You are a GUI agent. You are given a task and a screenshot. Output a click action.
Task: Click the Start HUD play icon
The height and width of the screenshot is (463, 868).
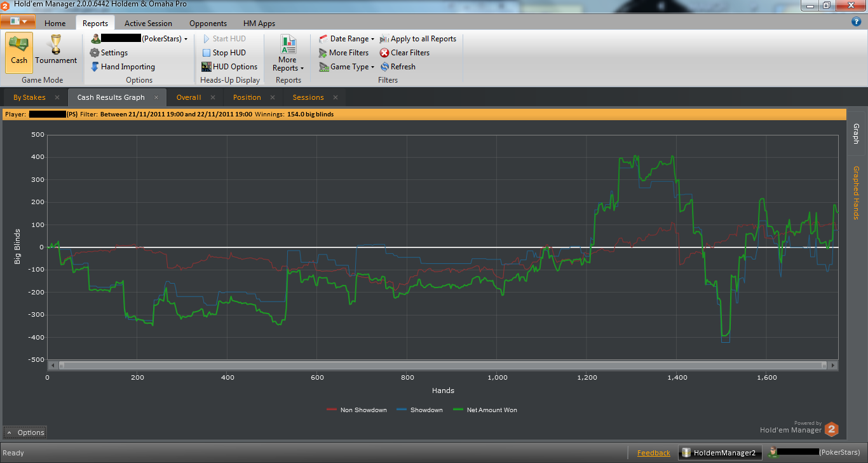(207, 39)
